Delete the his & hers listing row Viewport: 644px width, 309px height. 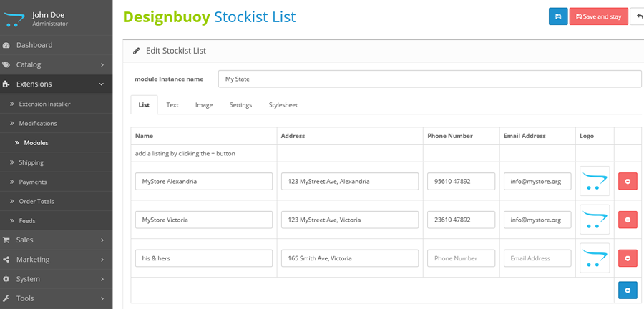point(627,258)
